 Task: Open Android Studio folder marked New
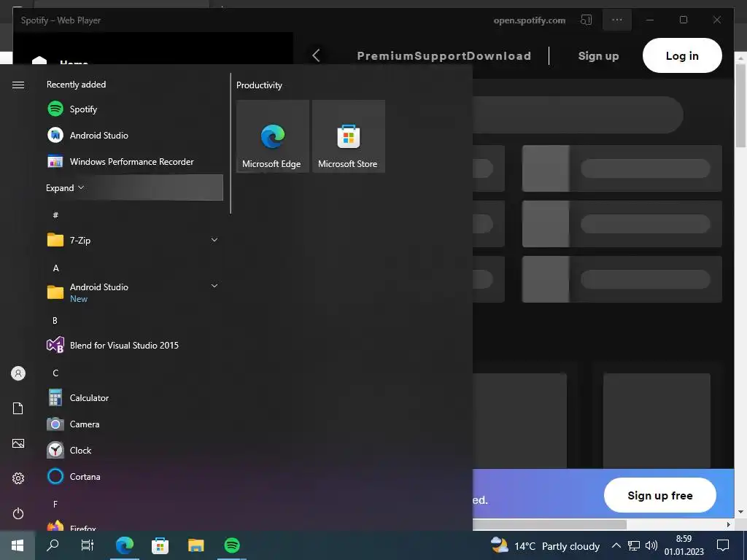[x=134, y=292]
